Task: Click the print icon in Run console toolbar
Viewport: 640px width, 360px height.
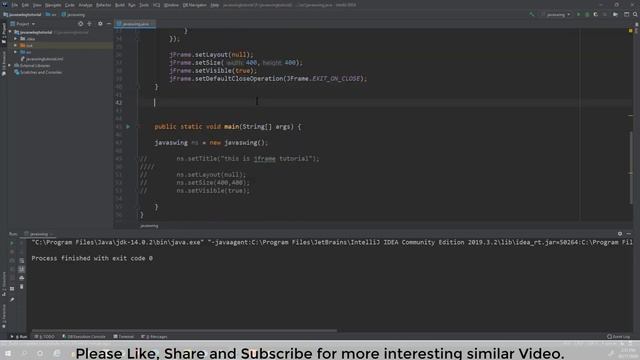Action: pyautogui.click(x=22, y=278)
